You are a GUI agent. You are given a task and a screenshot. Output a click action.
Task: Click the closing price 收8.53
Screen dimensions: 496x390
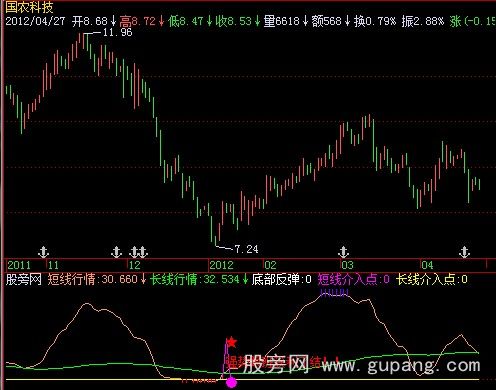tap(233, 22)
